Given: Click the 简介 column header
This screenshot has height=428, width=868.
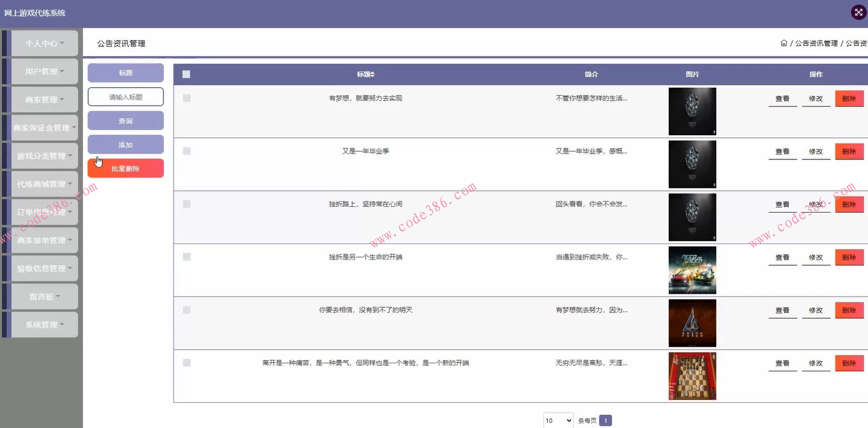Looking at the screenshot, I should (x=591, y=74).
